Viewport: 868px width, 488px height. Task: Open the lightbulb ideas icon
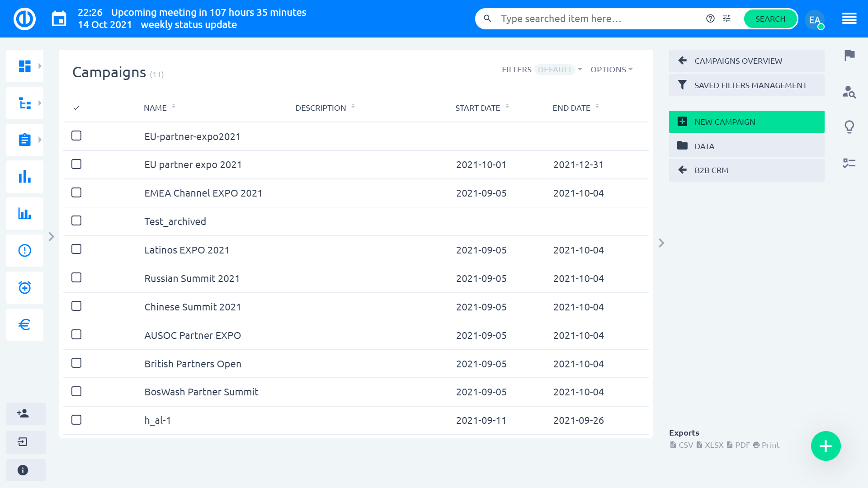pos(849,127)
